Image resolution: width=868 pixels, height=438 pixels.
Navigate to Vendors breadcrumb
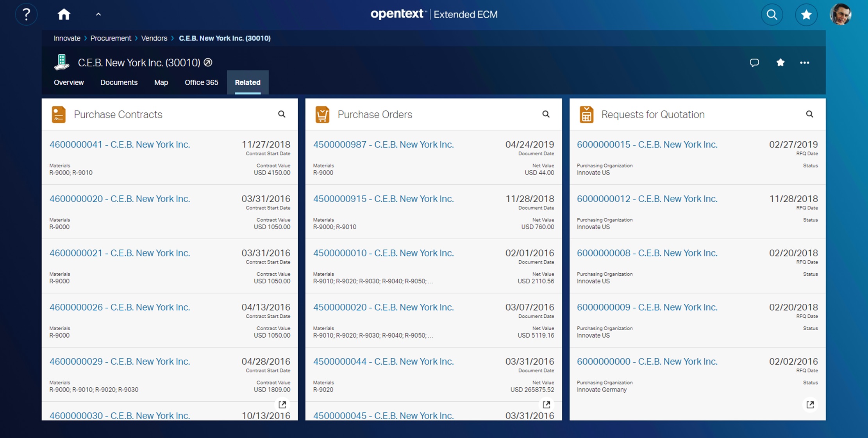coord(154,38)
